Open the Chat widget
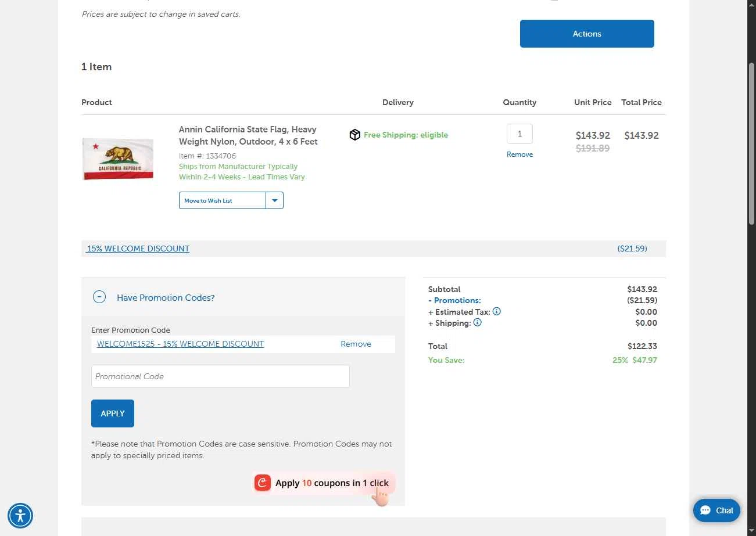Viewport: 756px width, 536px height. (716, 510)
